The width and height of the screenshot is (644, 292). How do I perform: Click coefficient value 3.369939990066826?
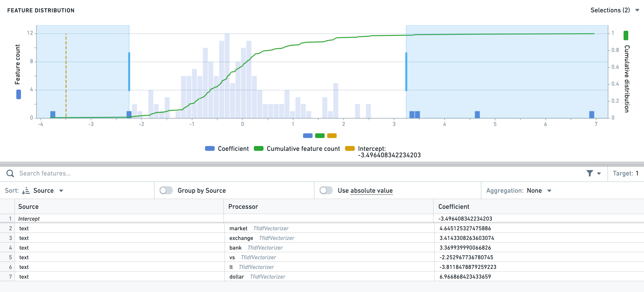465,248
